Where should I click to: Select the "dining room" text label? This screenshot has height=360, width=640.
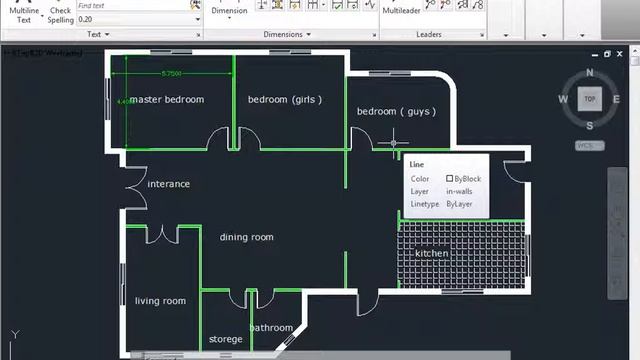pyautogui.click(x=247, y=237)
